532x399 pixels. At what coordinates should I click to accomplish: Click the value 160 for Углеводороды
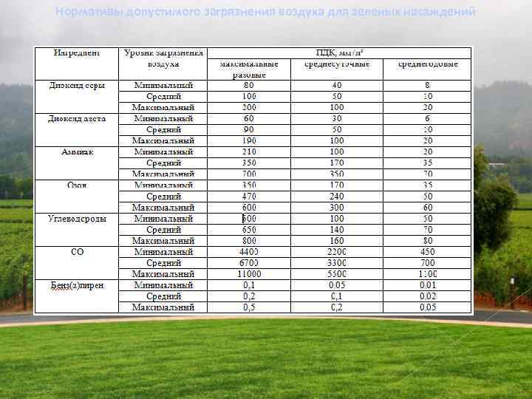337,241
